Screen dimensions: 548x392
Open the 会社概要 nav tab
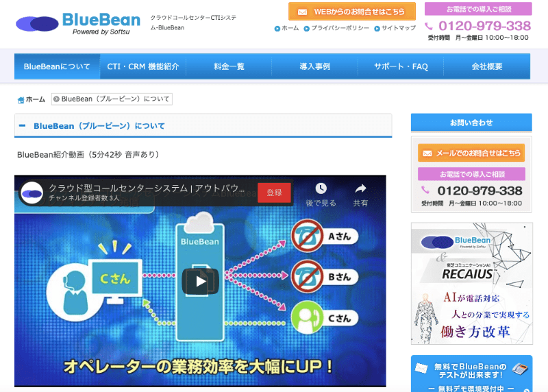[x=487, y=66]
